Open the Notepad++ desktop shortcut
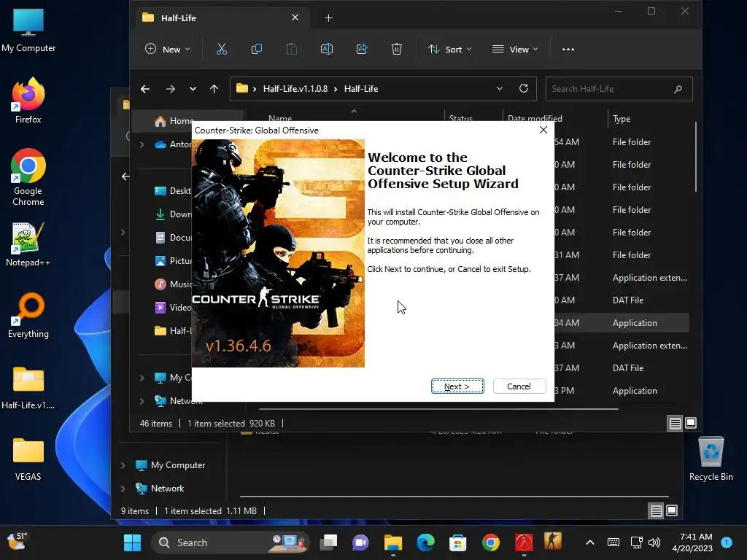 28,244
